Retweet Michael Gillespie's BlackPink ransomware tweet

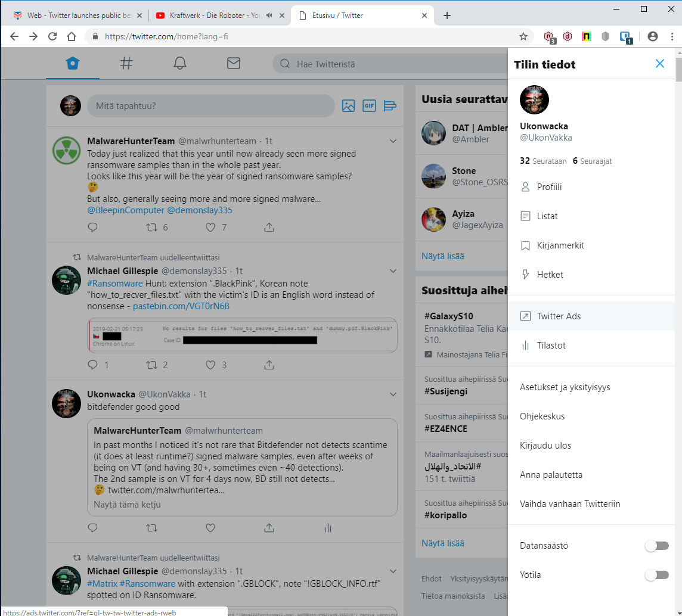[x=151, y=365]
